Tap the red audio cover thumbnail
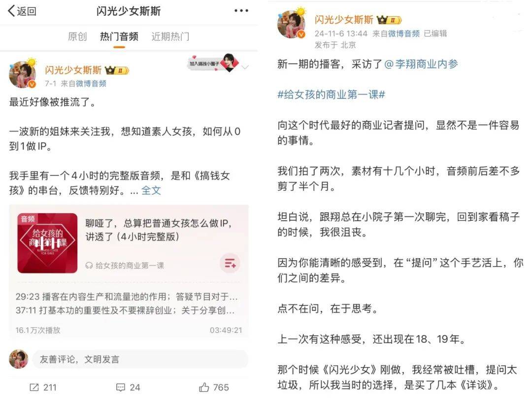 pyautogui.click(x=47, y=243)
